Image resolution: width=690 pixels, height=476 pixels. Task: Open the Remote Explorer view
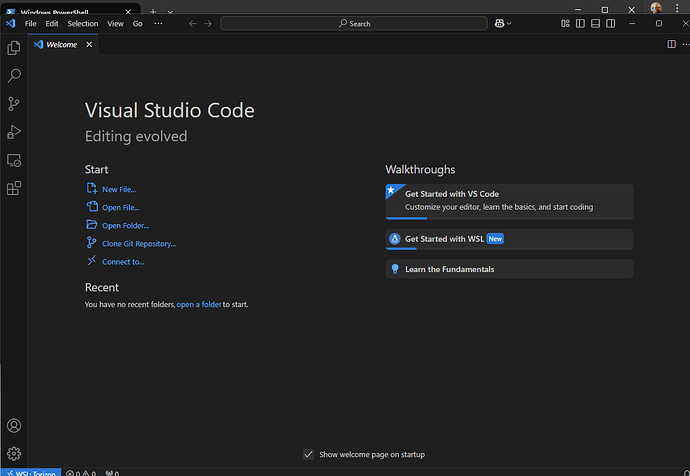click(x=14, y=159)
